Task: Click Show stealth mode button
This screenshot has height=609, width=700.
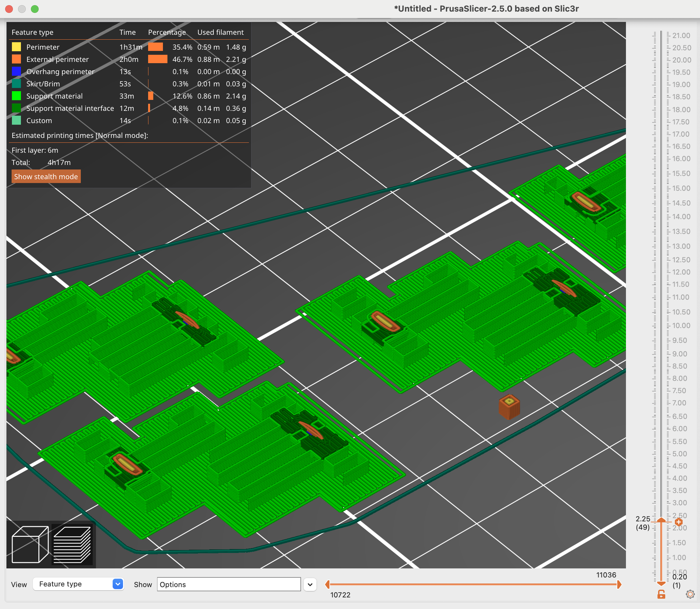Action: tap(46, 176)
